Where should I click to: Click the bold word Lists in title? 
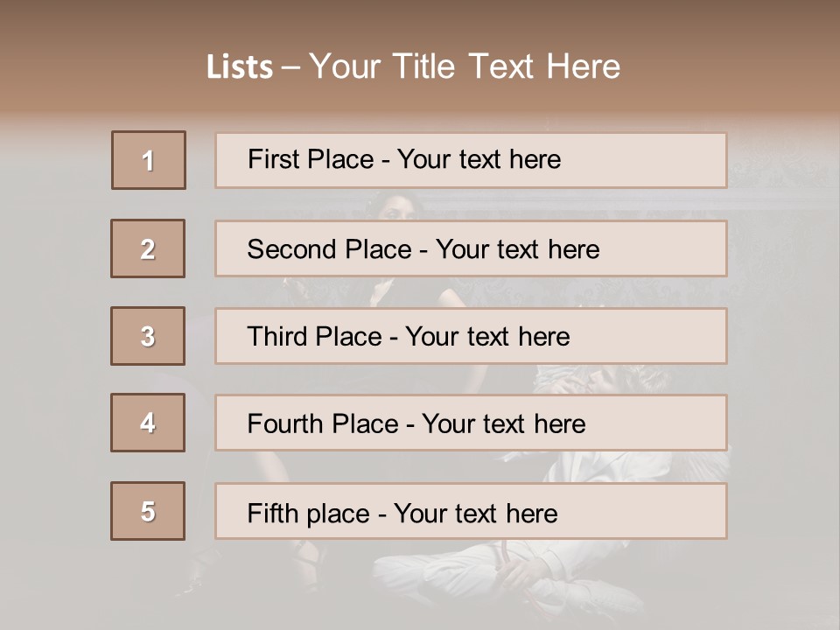coord(240,67)
